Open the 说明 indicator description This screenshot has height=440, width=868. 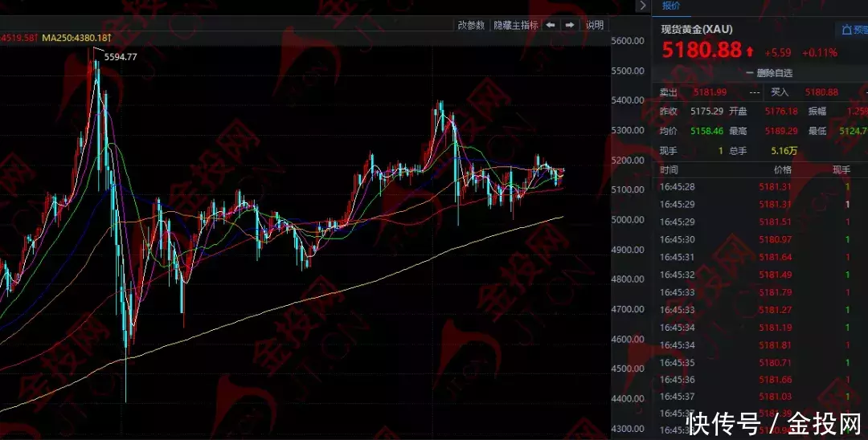coord(594,25)
